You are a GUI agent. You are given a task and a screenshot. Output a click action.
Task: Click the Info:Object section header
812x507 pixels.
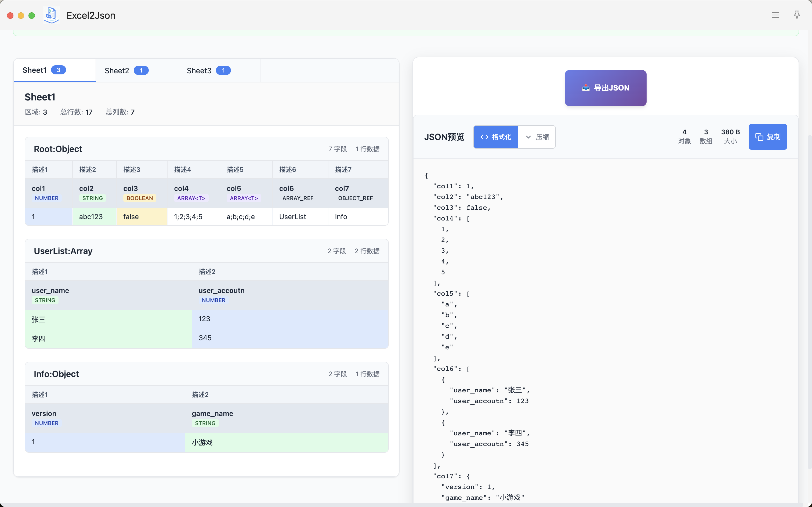(x=56, y=374)
